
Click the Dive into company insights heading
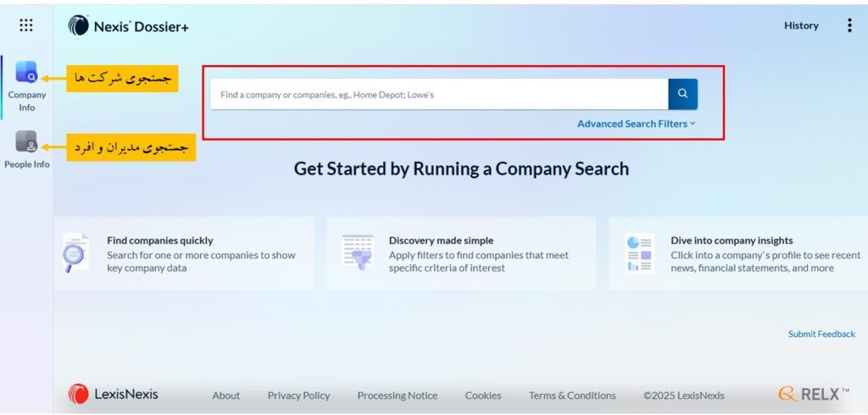coord(732,241)
